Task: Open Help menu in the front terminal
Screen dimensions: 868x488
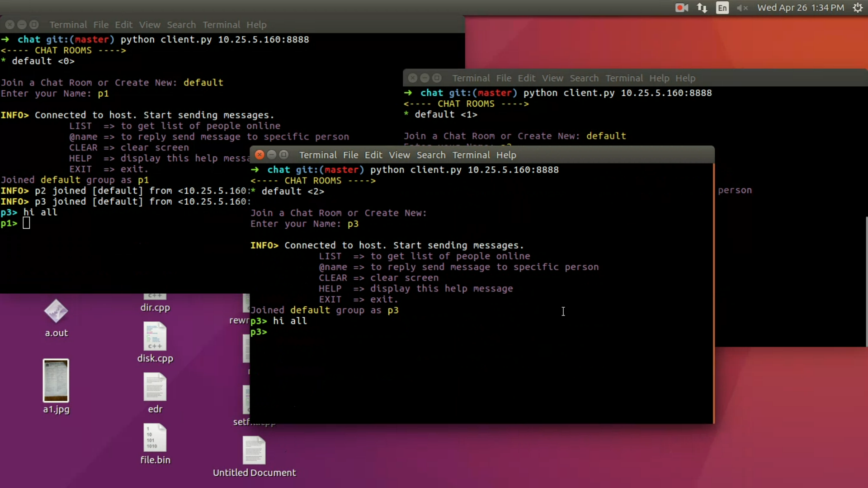Action: [x=506, y=155]
